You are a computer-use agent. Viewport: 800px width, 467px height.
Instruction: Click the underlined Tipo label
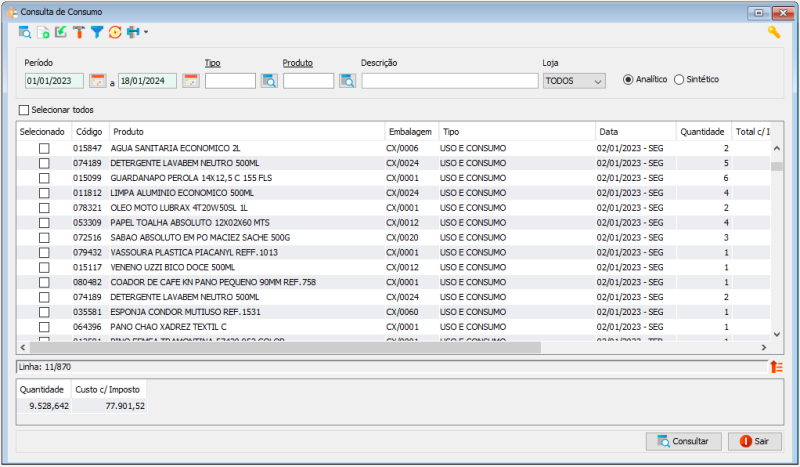pyautogui.click(x=212, y=63)
